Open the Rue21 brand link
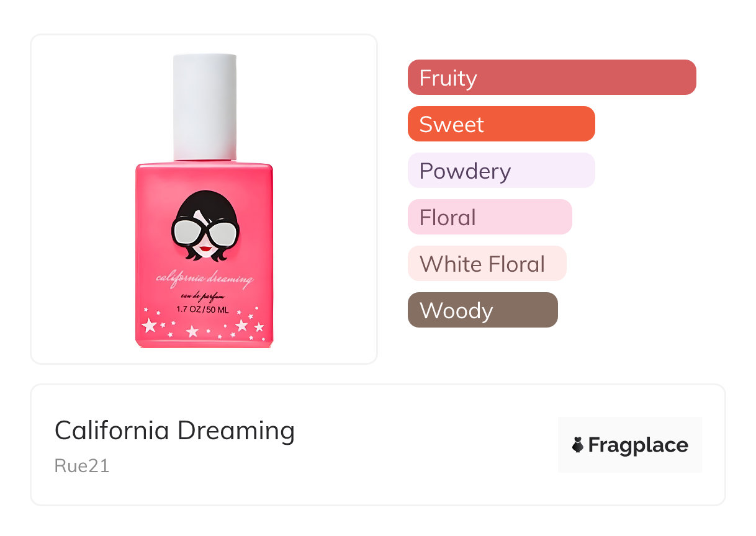The image size is (756, 536). click(82, 466)
